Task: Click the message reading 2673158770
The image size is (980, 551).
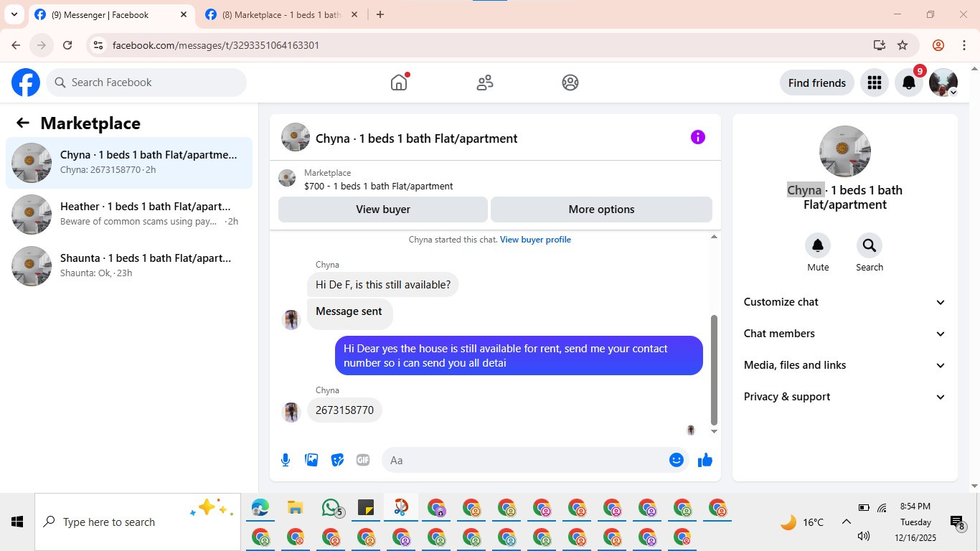Action: tap(345, 410)
